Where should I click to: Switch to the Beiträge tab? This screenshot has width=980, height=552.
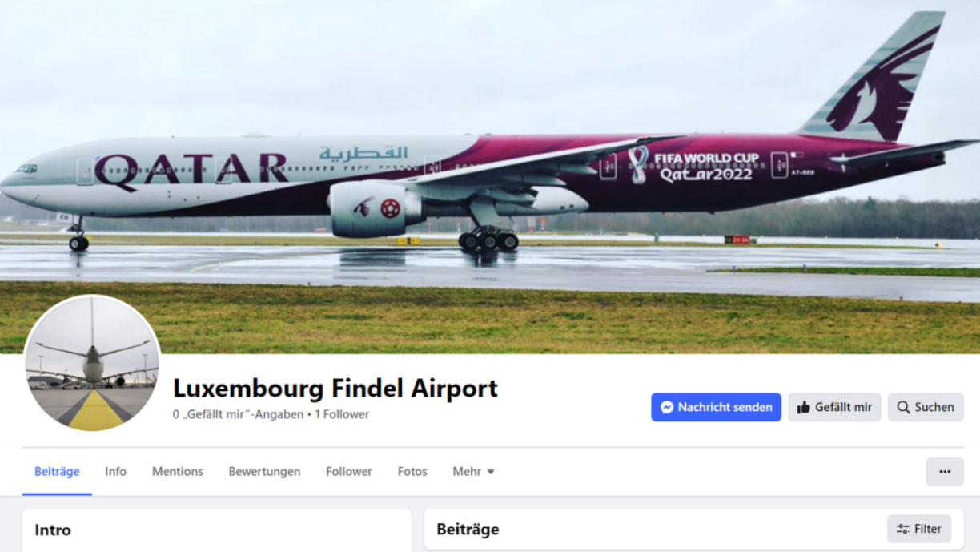click(57, 472)
